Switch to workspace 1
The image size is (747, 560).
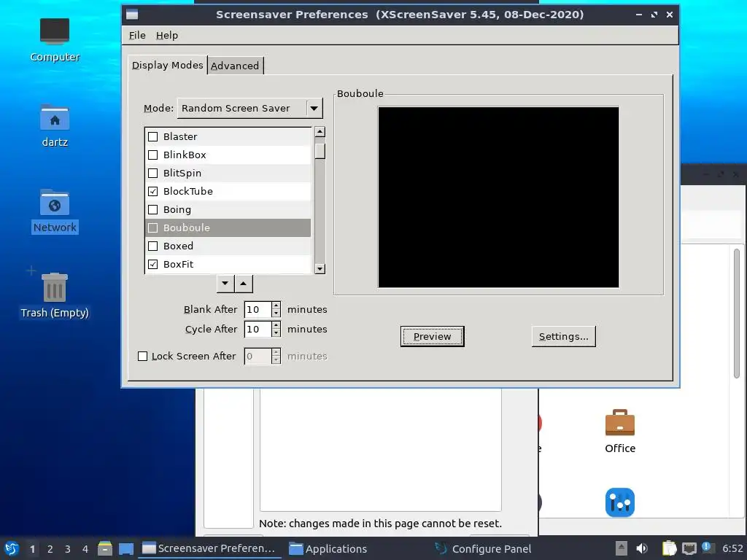pos(32,548)
